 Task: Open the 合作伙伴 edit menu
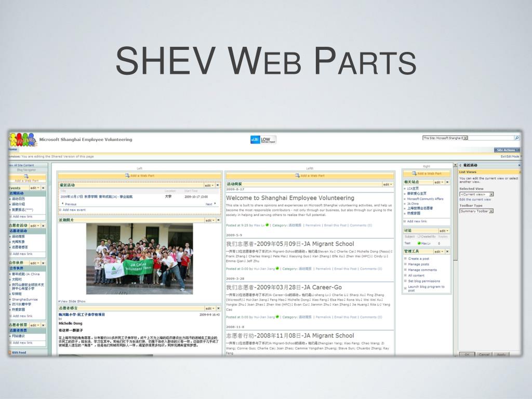tap(34, 263)
